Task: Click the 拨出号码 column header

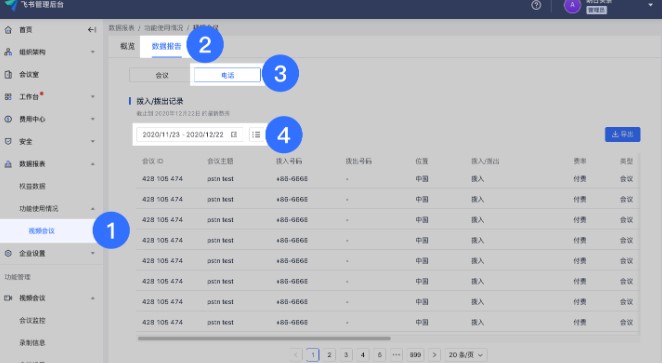Action: [x=358, y=161]
